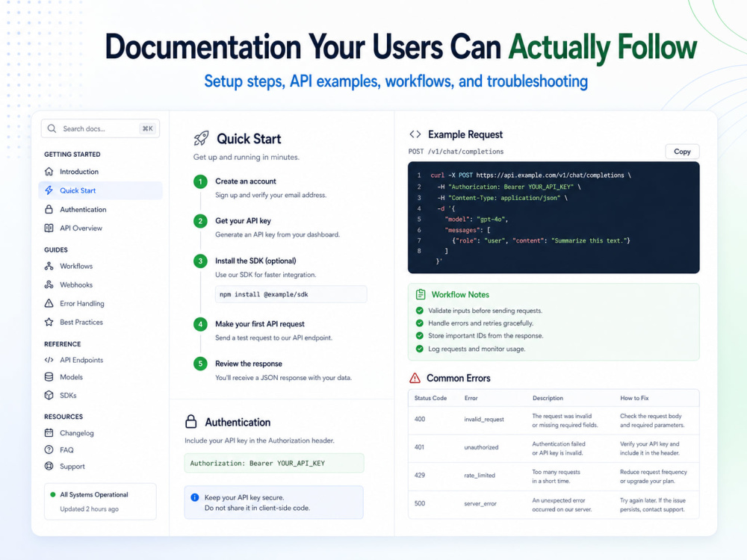This screenshot has width=747, height=560.
Task: Click the Webhooks icon in sidebar
Action: tap(49, 284)
